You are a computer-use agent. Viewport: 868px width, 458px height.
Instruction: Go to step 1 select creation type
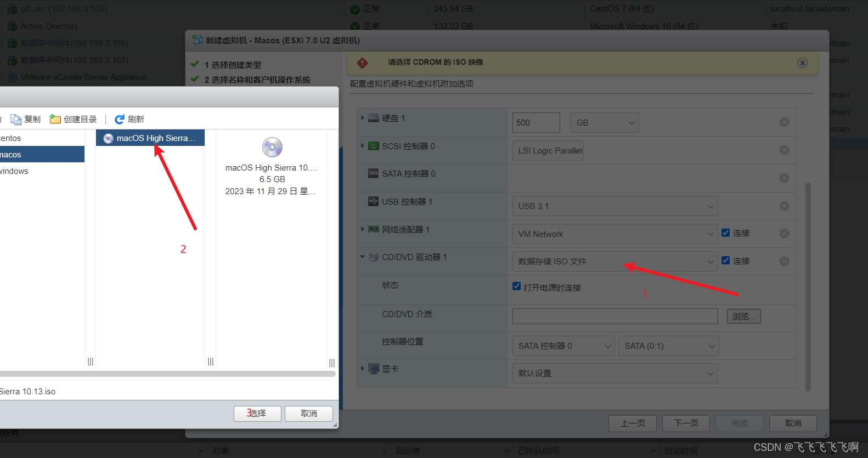coord(233,65)
